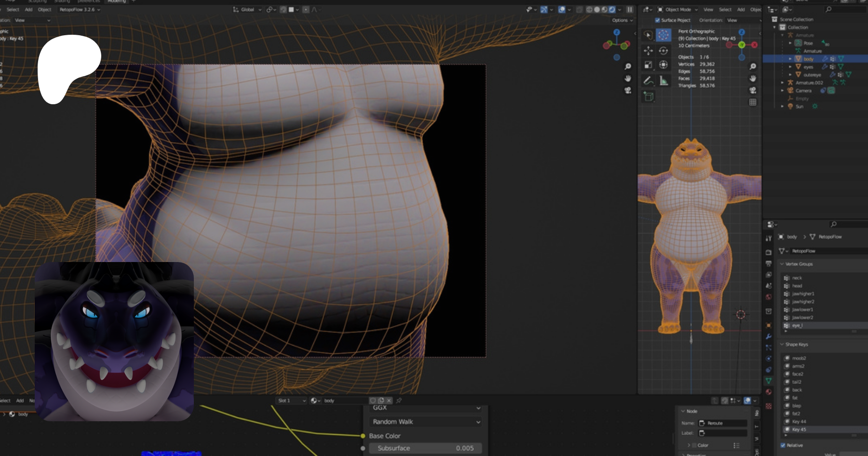This screenshot has height=456, width=868.
Task: Toggle Sun visibility icon in outliner
Action: 814,106
